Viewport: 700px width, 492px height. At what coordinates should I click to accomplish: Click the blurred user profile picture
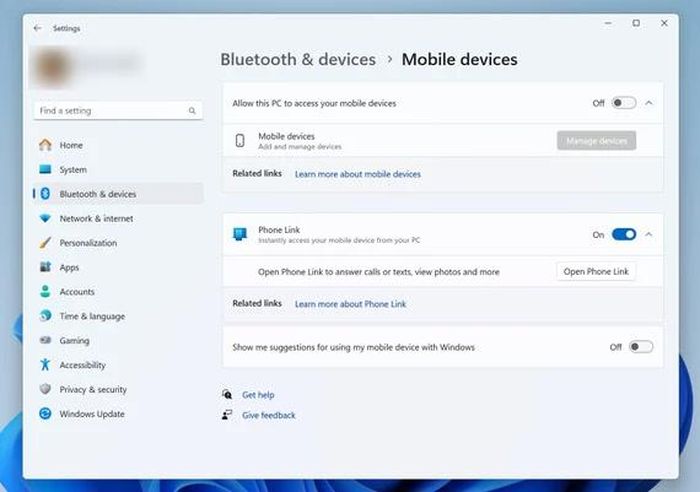pyautogui.click(x=52, y=67)
